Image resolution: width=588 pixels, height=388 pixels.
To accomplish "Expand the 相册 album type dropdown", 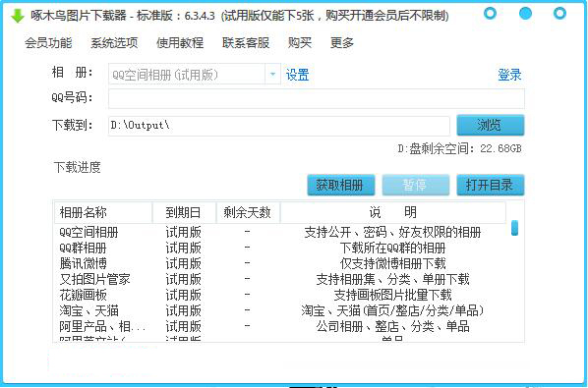I will pos(273,74).
